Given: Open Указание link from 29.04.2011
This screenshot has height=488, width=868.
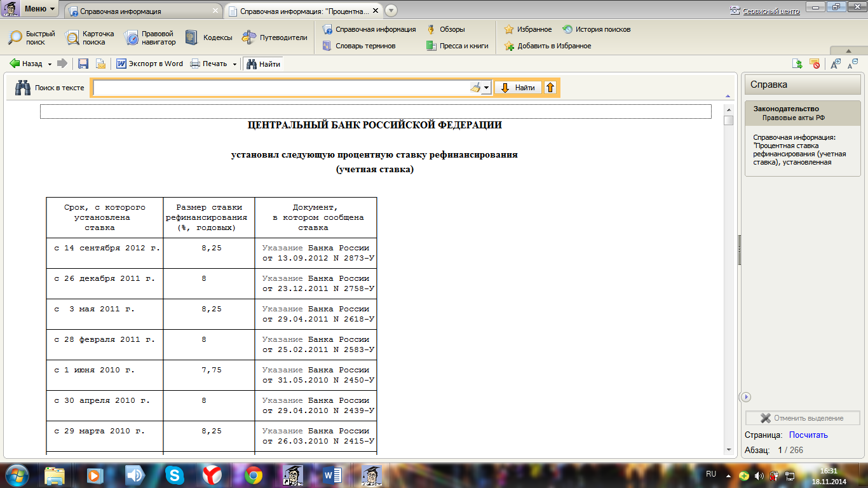Looking at the screenshot, I should 282,309.
